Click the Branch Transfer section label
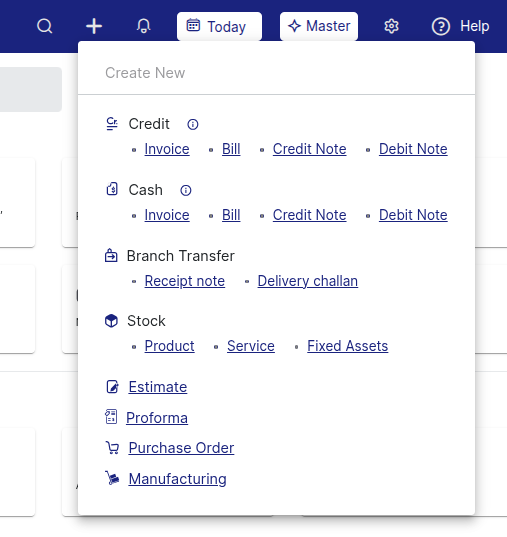 (181, 256)
